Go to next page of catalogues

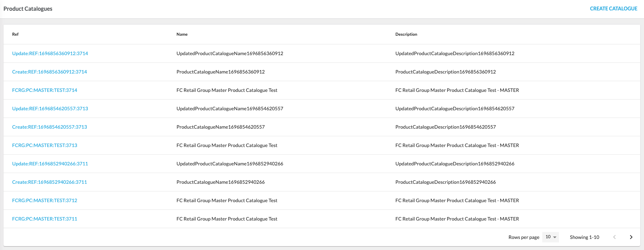pyautogui.click(x=631, y=237)
